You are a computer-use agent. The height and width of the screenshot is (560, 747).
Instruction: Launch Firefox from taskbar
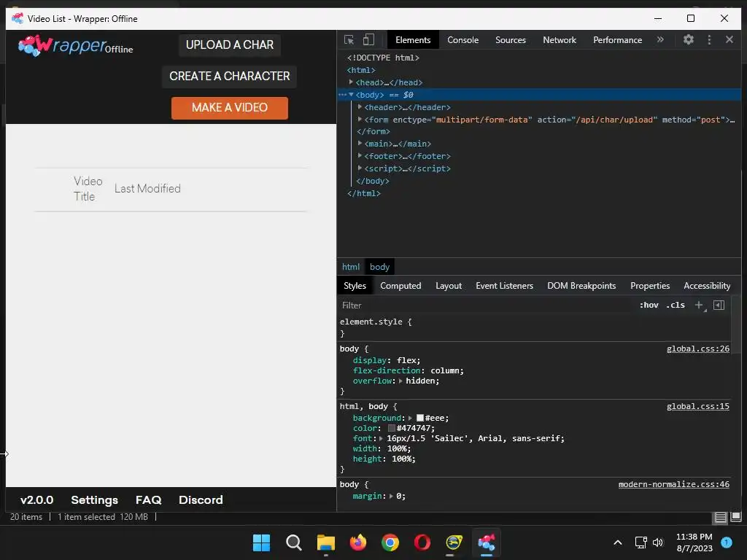click(357, 542)
